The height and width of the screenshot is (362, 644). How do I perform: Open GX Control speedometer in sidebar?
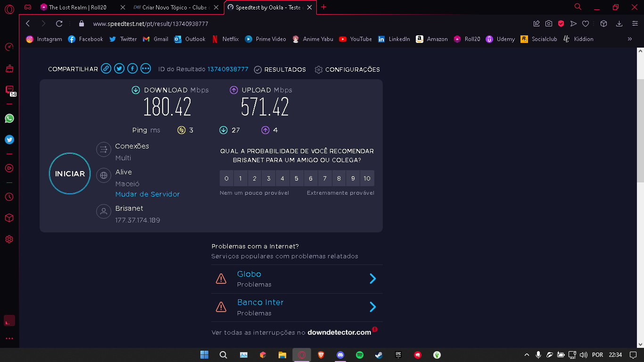point(9,47)
